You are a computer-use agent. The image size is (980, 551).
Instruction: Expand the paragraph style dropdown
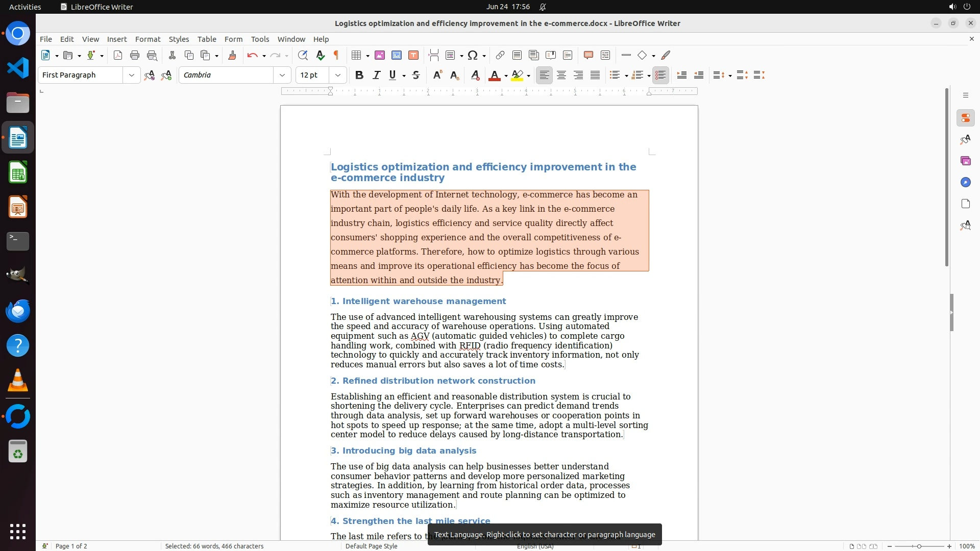(132, 76)
